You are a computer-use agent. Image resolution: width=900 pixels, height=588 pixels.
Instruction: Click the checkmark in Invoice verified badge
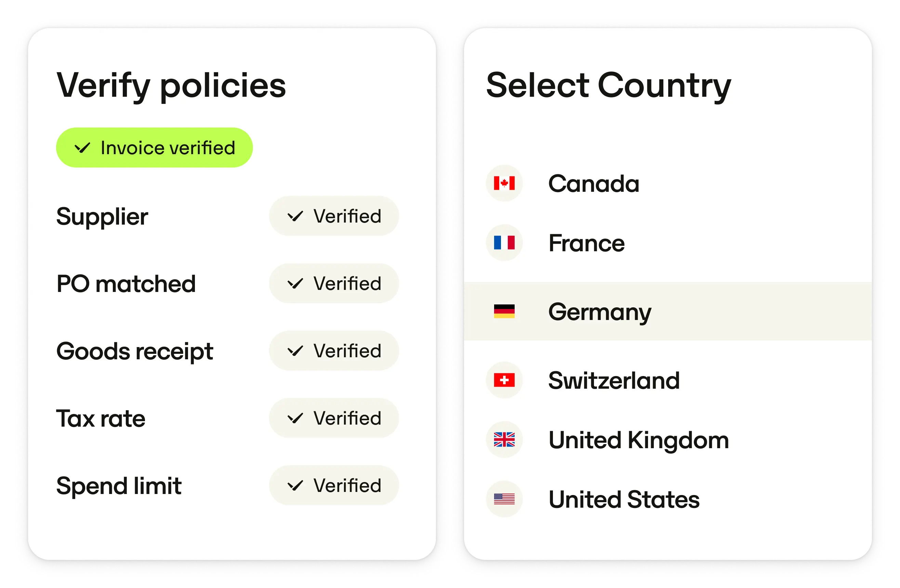(82, 147)
